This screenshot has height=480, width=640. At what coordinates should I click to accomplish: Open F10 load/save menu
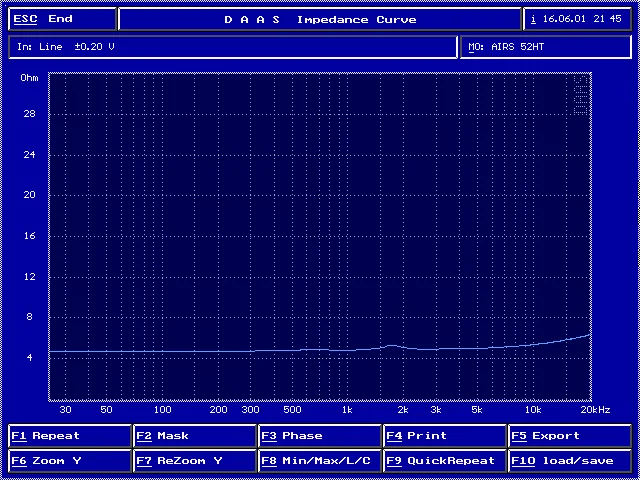tap(569, 461)
